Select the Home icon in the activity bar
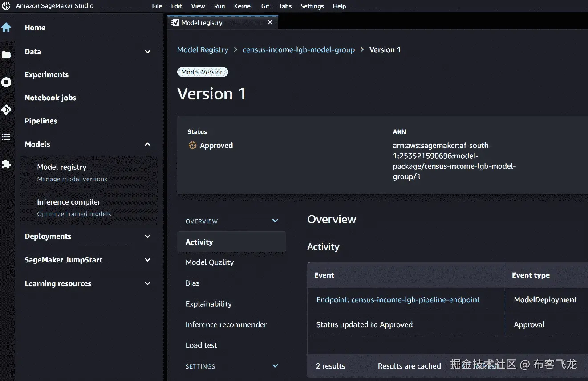 tap(7, 27)
